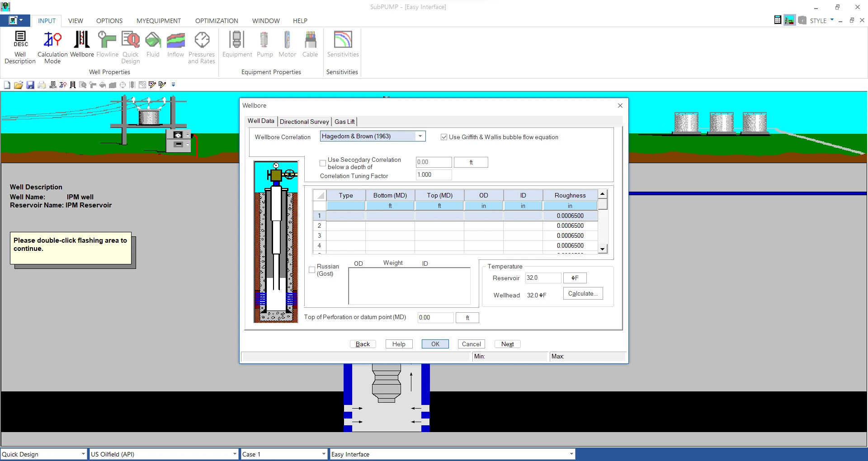
Task: Click the table scrollbar down arrow
Action: point(602,249)
